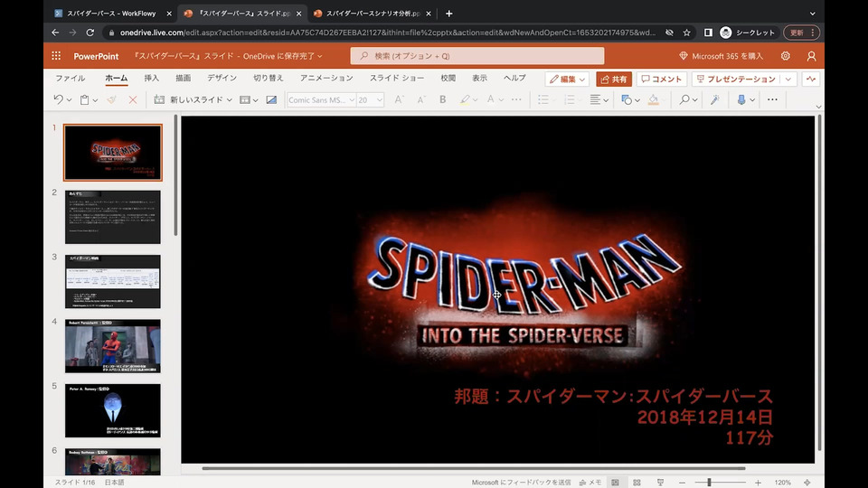Open the account profile icon
The width and height of the screenshot is (868, 488).
[x=812, y=56]
